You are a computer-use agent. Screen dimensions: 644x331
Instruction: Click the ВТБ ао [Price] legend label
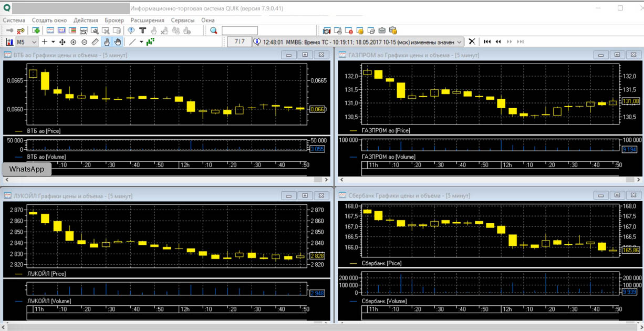pos(44,131)
